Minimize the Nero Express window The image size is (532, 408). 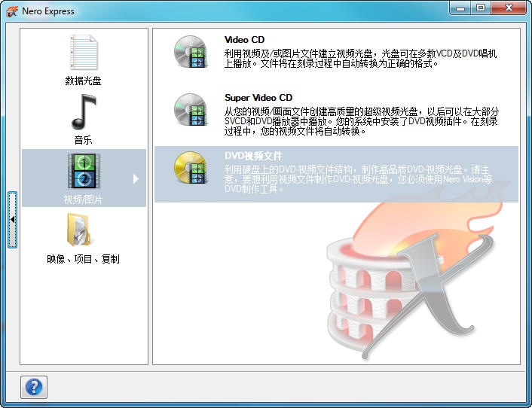tap(460, 8)
